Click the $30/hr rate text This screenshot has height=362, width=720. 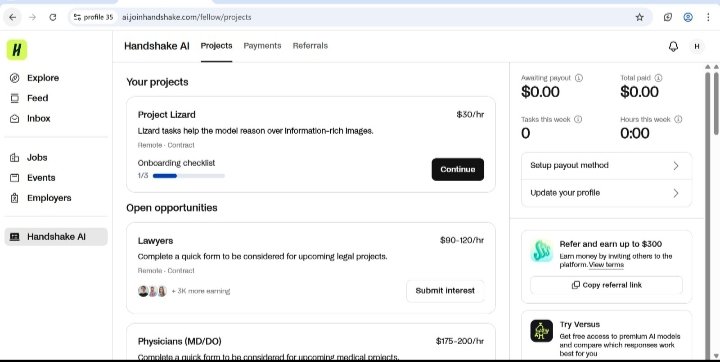(470, 115)
